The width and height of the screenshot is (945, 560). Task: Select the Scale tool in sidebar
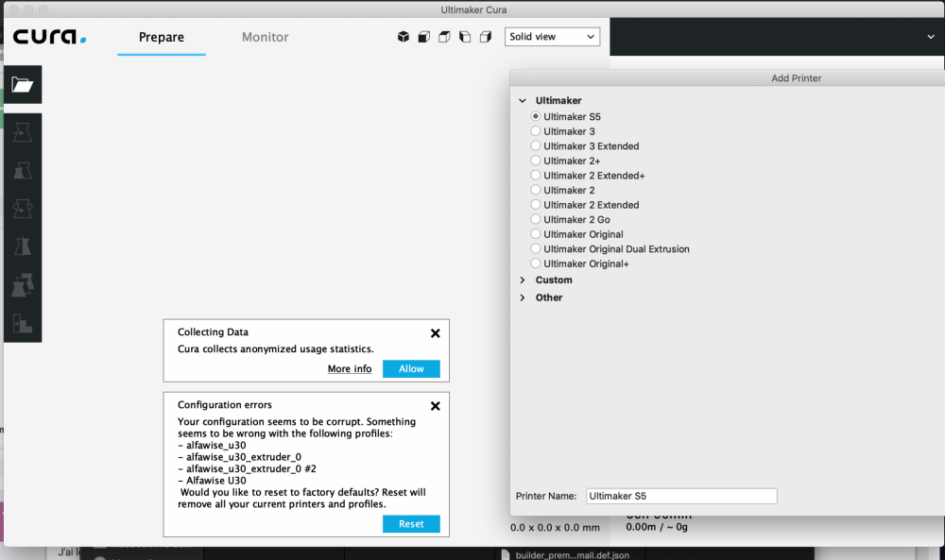[x=23, y=170]
